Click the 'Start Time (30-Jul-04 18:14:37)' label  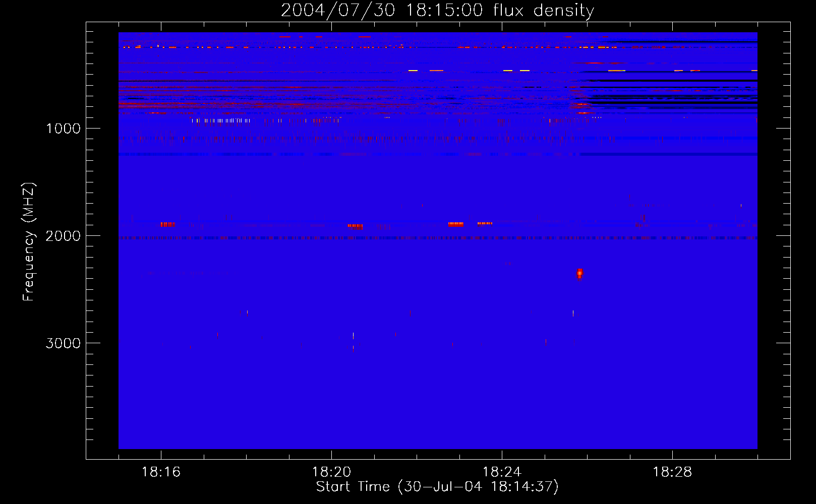[x=437, y=487]
